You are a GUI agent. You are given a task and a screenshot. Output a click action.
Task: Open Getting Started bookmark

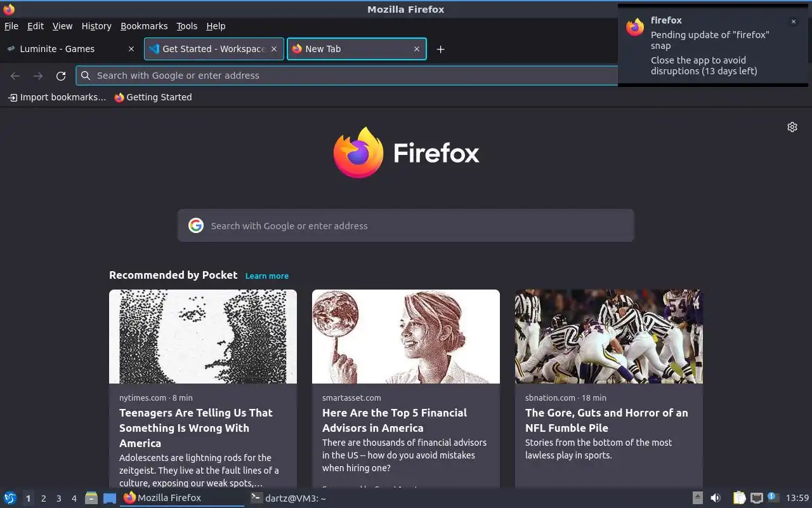153,97
